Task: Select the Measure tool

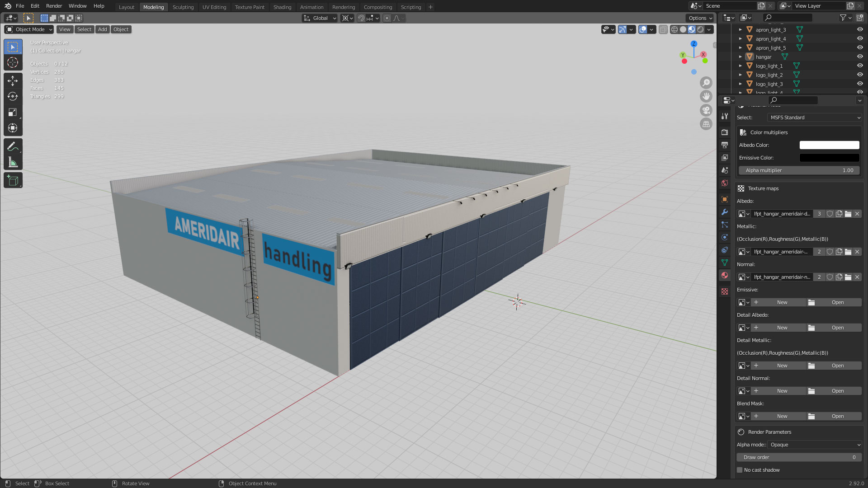Action: pyautogui.click(x=13, y=162)
